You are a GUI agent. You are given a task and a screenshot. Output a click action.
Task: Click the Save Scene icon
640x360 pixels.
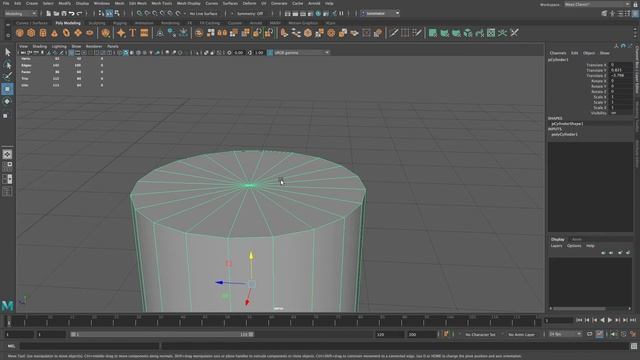64,13
